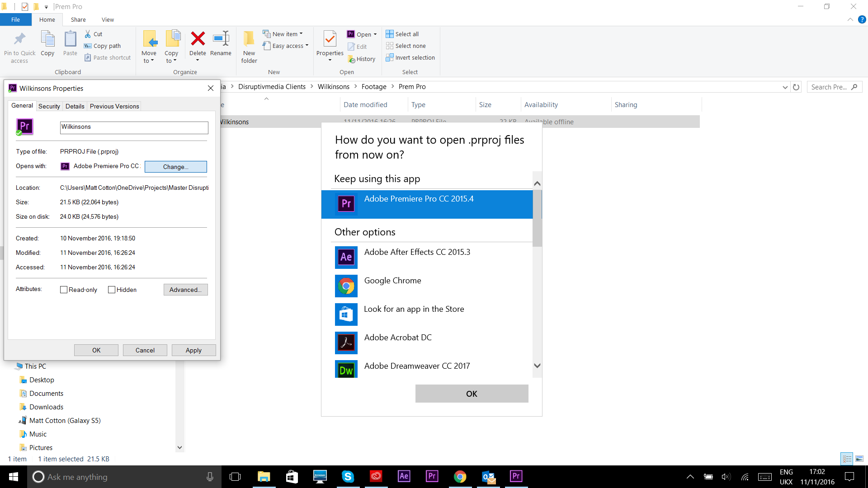Screen dimensions: 868x488
Task: Expand the Open button dropdown arrow
Action: (375, 34)
